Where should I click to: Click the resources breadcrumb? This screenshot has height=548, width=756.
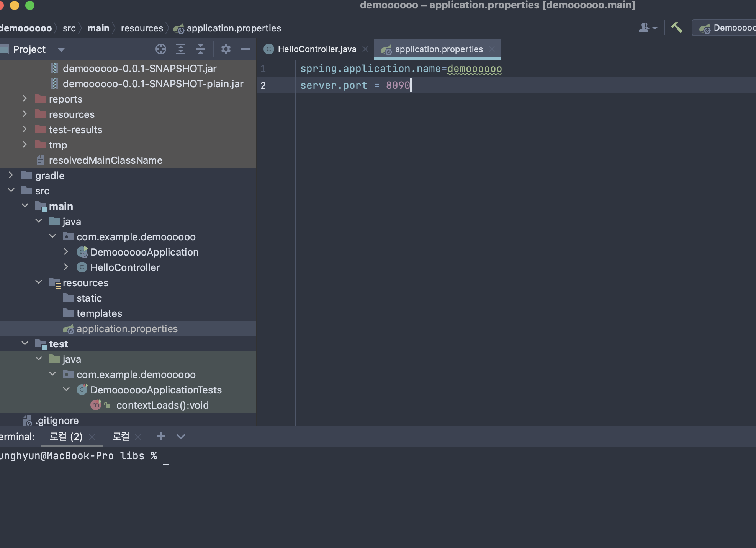point(142,28)
